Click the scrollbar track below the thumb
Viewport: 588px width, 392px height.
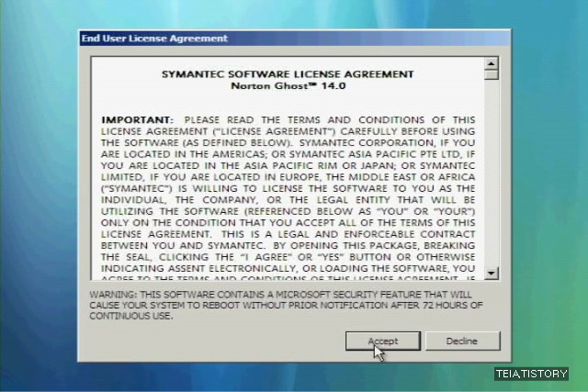pyautogui.click(x=491, y=174)
